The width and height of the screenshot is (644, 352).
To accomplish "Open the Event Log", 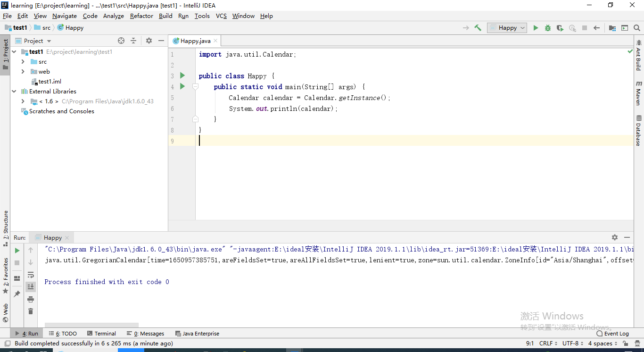I will (612, 334).
